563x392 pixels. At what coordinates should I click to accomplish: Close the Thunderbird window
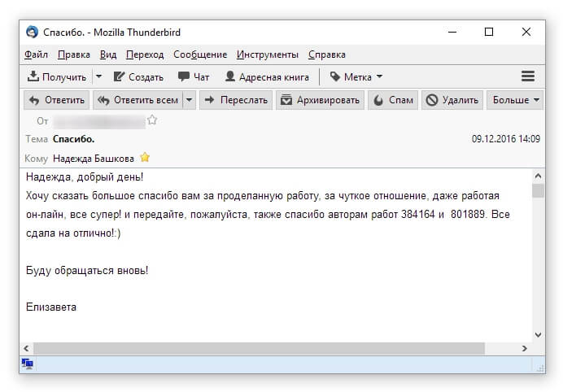[x=526, y=32]
